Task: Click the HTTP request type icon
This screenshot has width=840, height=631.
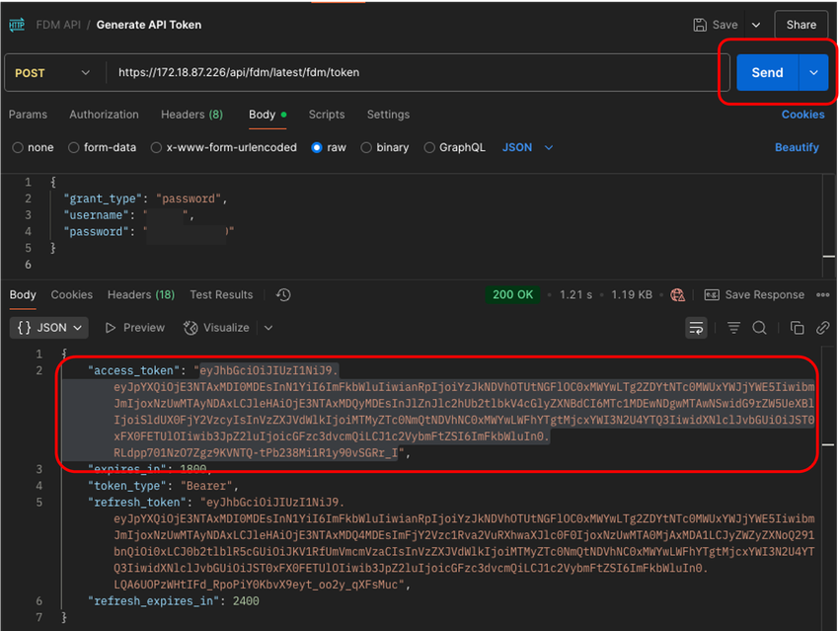Action: tap(17, 25)
